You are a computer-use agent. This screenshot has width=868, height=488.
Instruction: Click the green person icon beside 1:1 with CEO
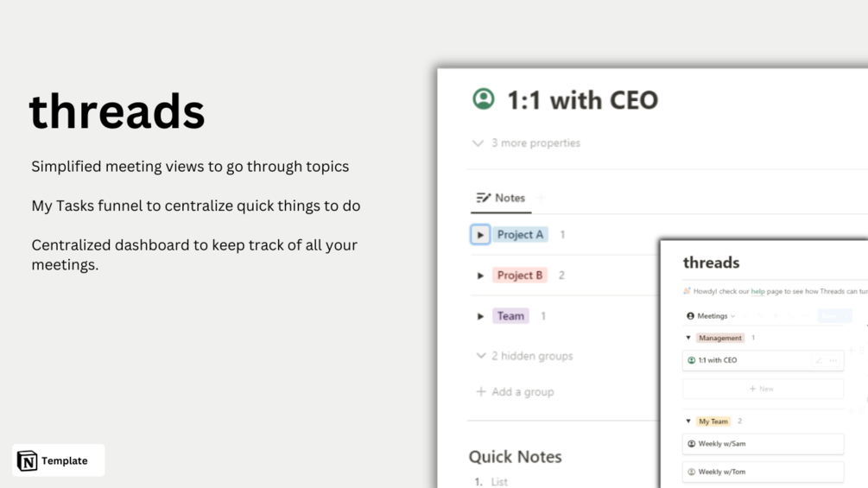click(484, 99)
